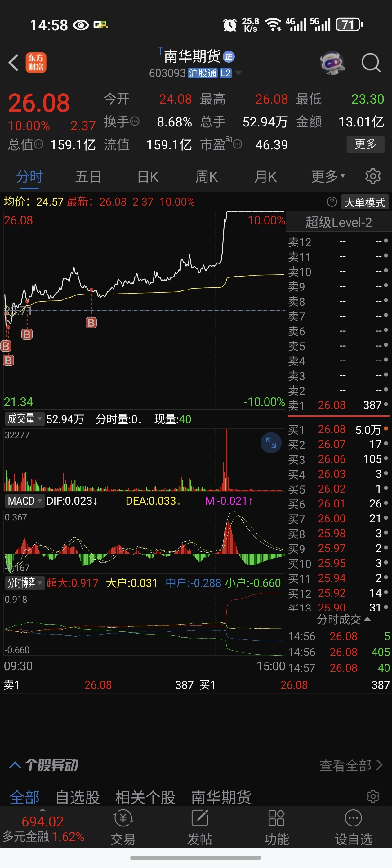Open the 功能 grid icon
Image resolution: width=392 pixels, height=868 pixels.
pos(276,818)
